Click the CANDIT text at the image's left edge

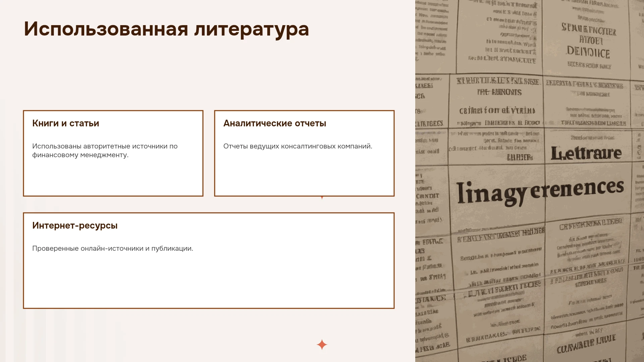tap(428, 196)
